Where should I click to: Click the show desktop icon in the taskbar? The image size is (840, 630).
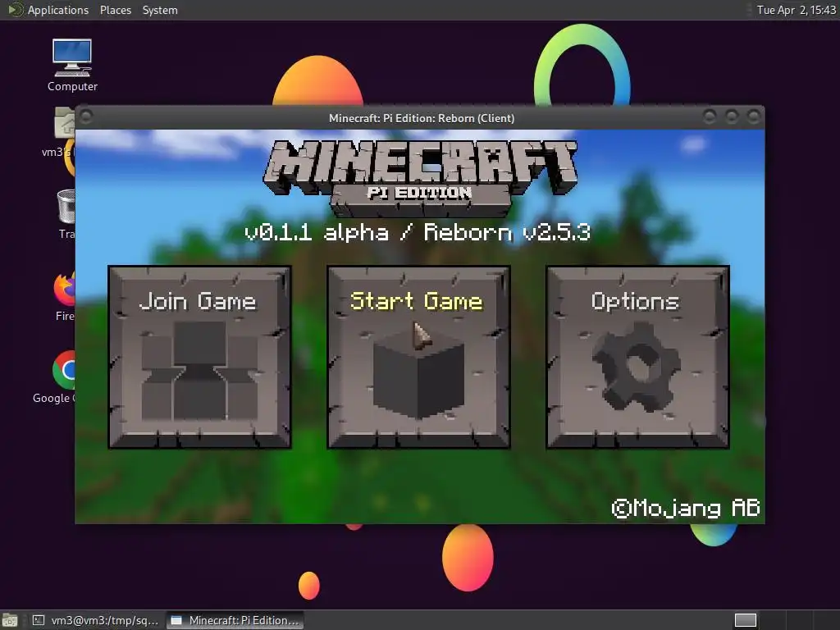click(10, 620)
